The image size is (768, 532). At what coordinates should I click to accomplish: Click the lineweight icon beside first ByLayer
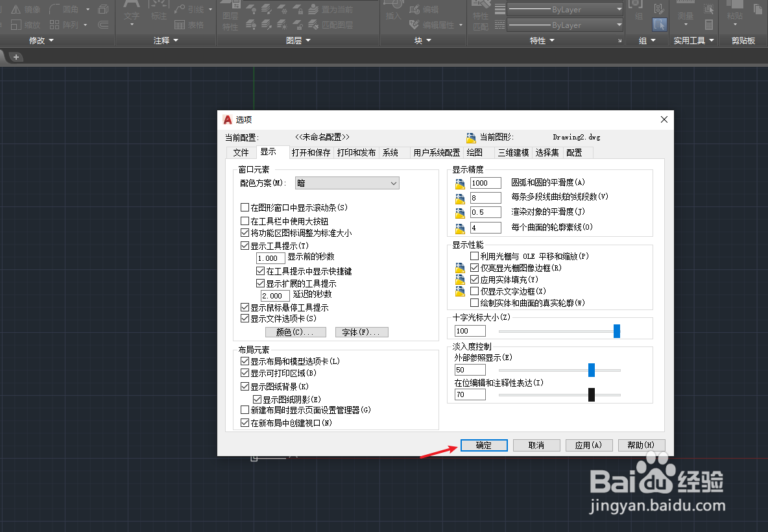tap(499, 9)
